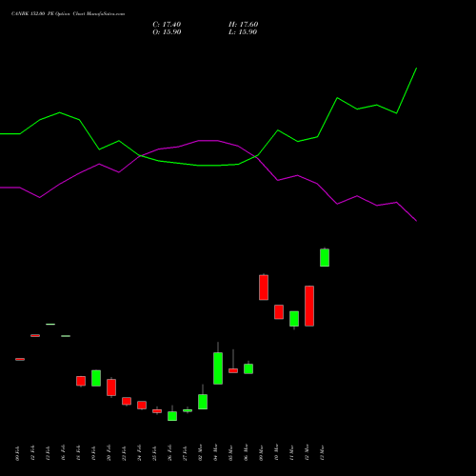
Task: Select the open value 'O: 15.90'
Action: [x=167, y=32]
